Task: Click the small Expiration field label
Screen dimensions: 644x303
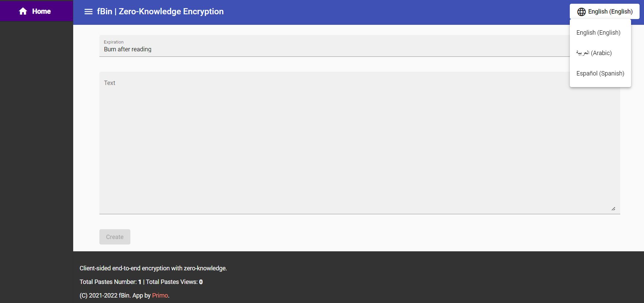Action: coord(114,42)
